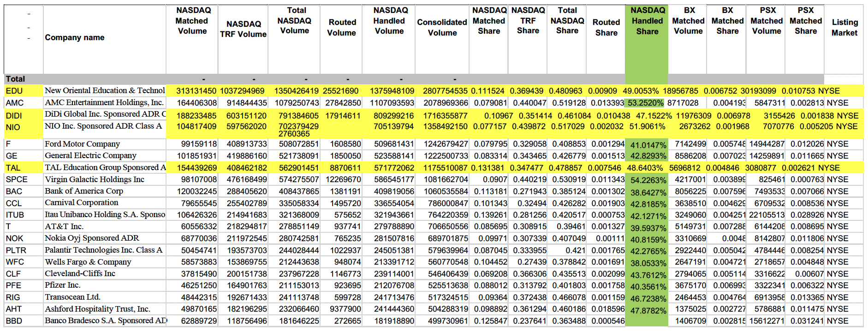This screenshot has width=868, height=331.
Task: Select the AMC ticker cell
Action: pyautogui.click(x=15, y=103)
